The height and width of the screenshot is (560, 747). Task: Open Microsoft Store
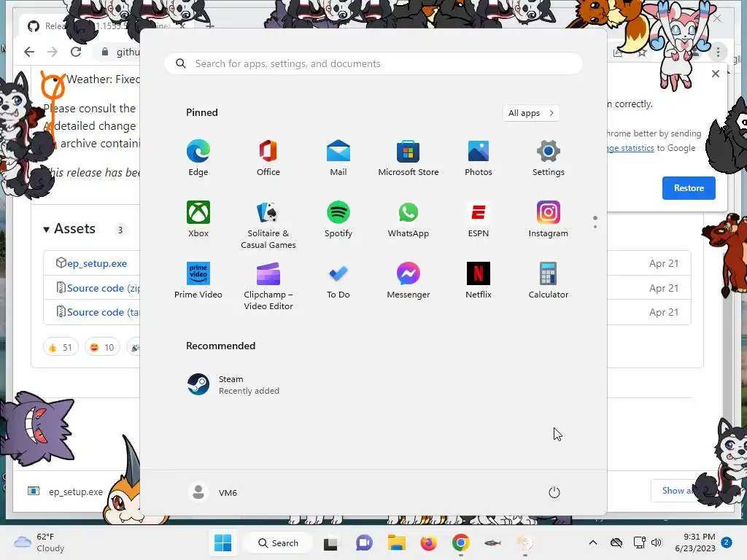point(409,158)
